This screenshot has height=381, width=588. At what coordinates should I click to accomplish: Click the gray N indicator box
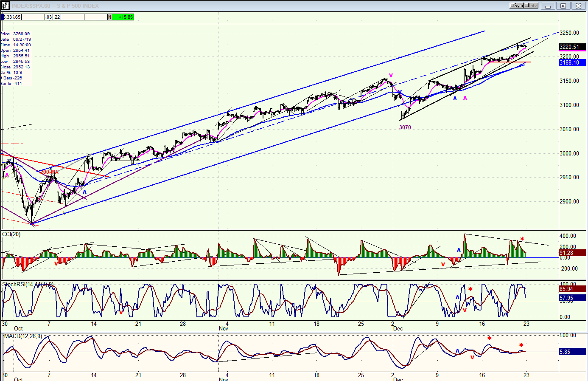click(109, 17)
